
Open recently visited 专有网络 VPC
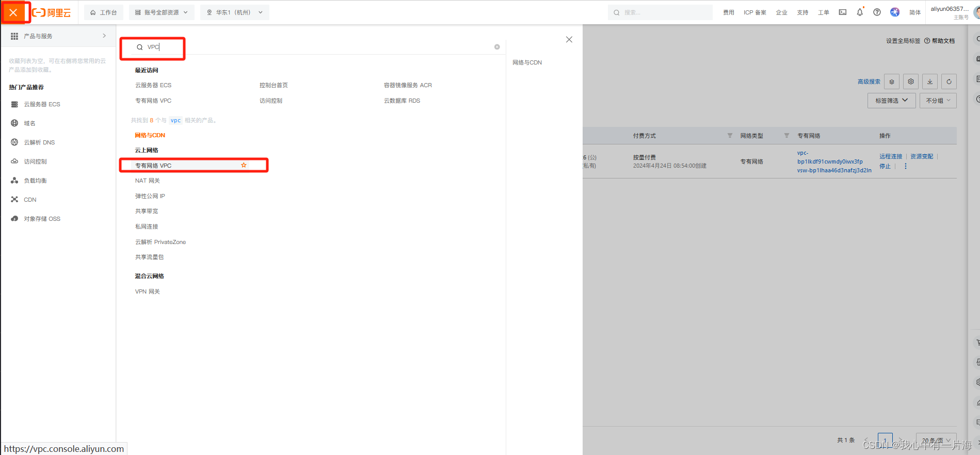click(x=153, y=101)
